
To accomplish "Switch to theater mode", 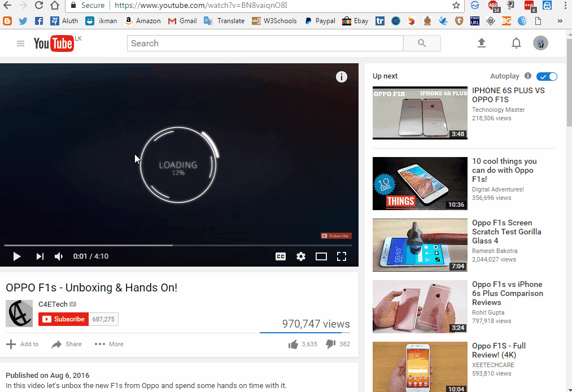I will 321,256.
